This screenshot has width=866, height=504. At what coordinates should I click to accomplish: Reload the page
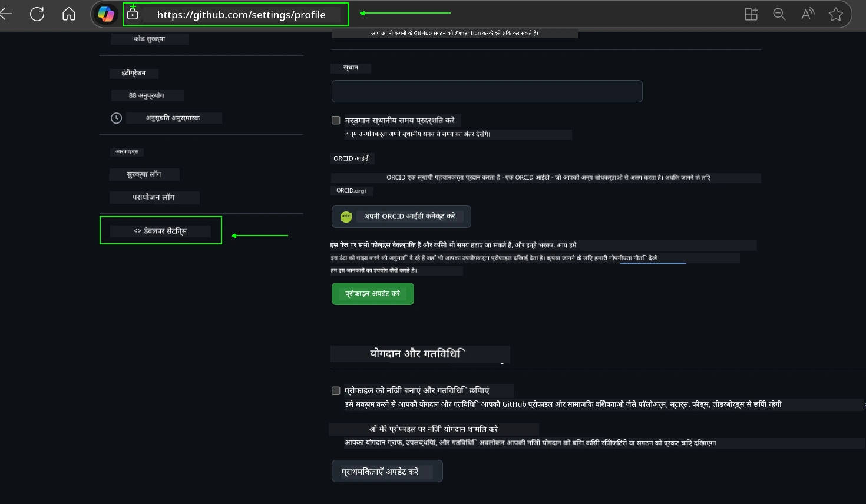coord(37,14)
